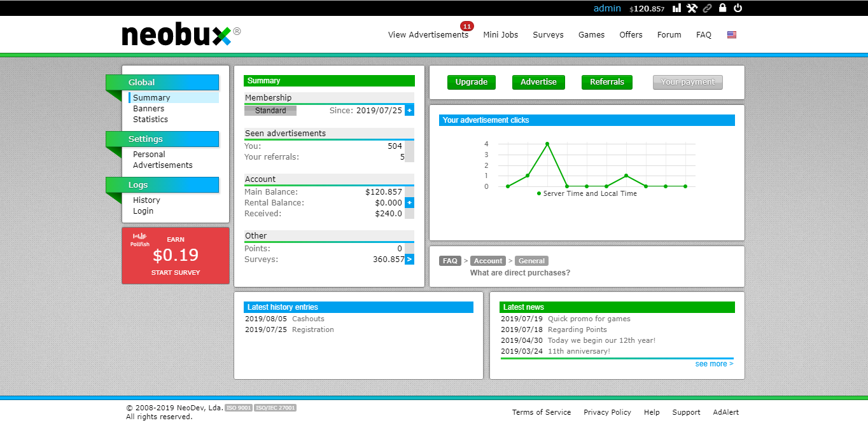This screenshot has width=868, height=423.
Task: Click the General breadcrumb tag
Action: coord(531,261)
